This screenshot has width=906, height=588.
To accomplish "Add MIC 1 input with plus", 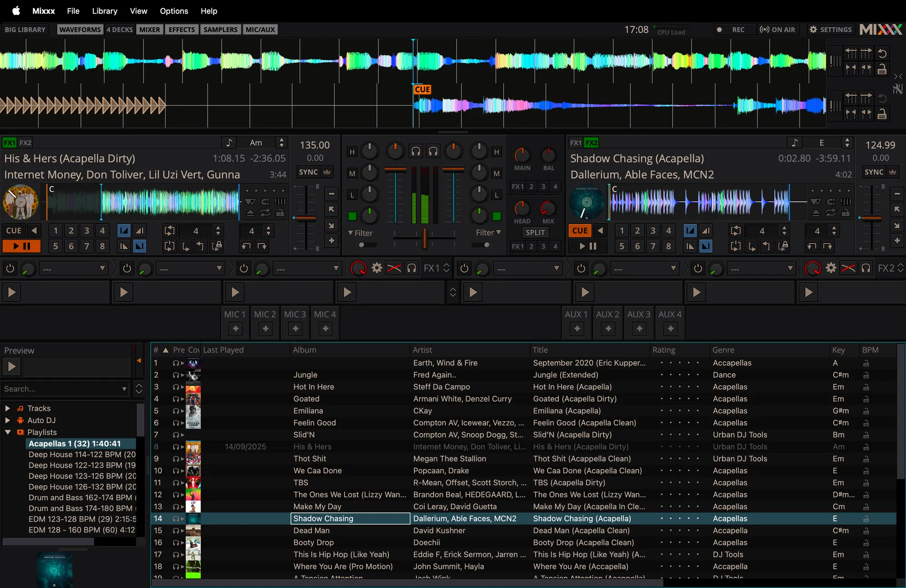I will [x=236, y=329].
